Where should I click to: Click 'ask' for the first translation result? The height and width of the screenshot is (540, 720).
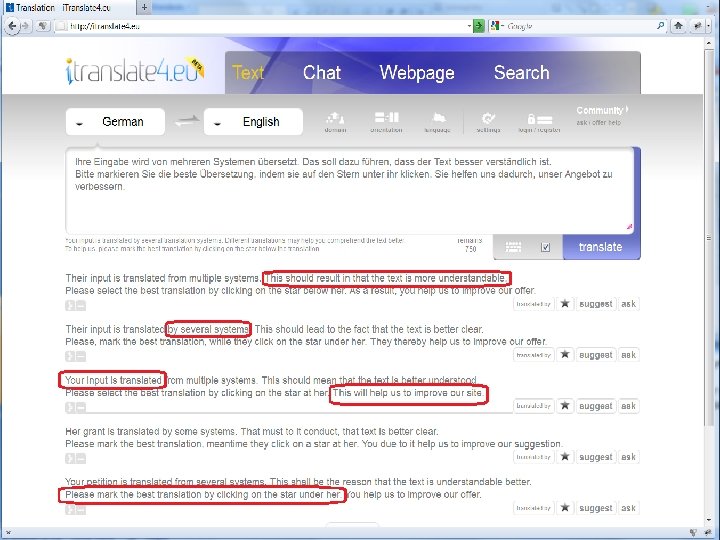628,304
